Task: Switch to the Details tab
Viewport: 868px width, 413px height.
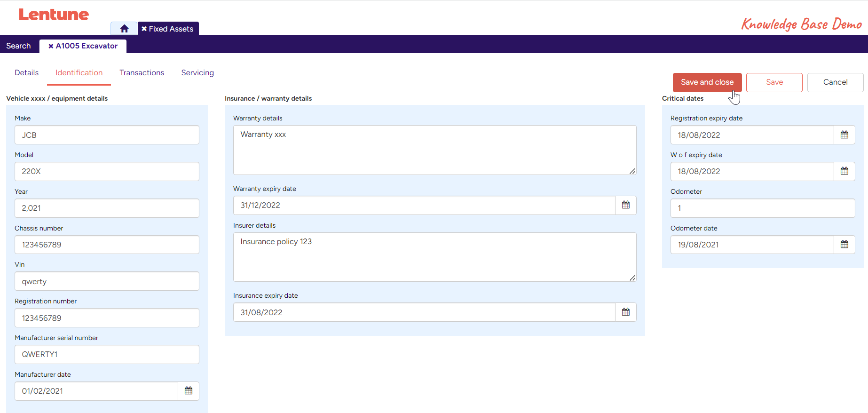Action: [x=27, y=72]
